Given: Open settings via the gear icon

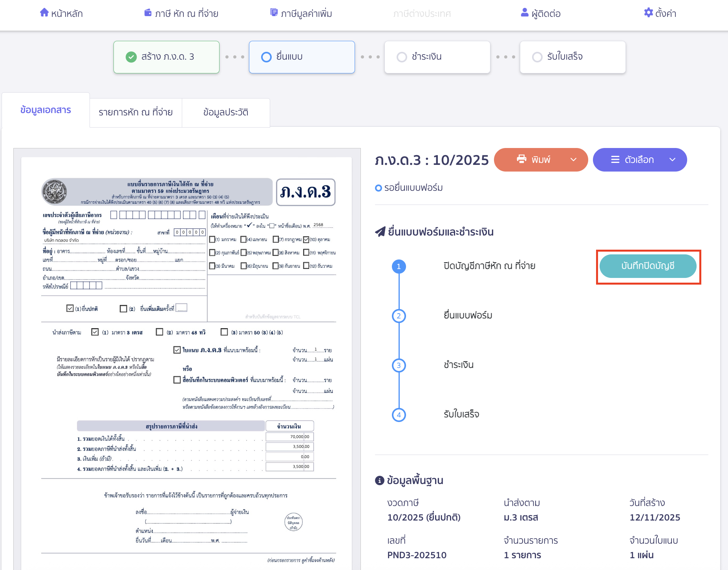Looking at the screenshot, I should tap(648, 13).
